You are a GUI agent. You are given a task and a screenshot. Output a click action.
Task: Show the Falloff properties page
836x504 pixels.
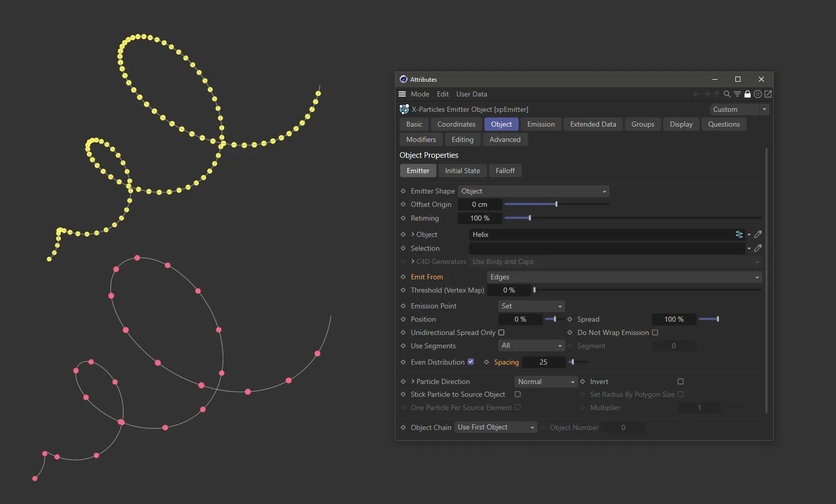(504, 171)
